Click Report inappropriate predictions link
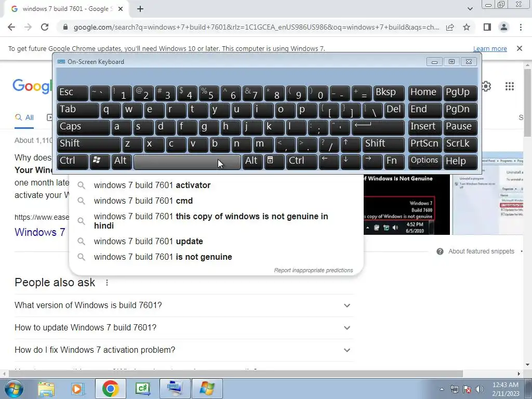Image resolution: width=532 pixels, height=399 pixels. click(x=313, y=270)
